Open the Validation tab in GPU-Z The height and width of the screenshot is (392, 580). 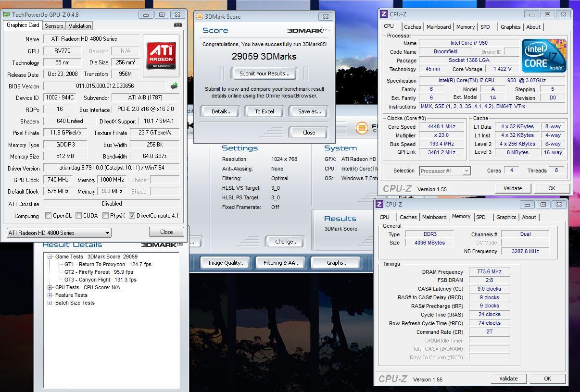click(x=80, y=26)
